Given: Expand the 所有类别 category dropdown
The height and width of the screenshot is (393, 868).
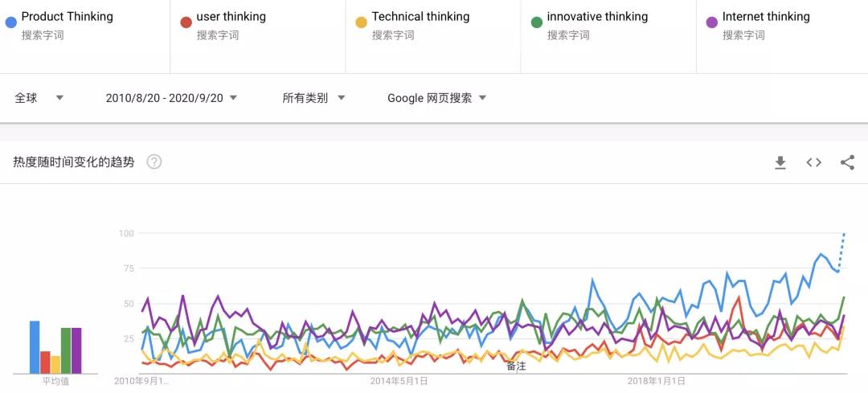Looking at the screenshot, I should tap(313, 98).
